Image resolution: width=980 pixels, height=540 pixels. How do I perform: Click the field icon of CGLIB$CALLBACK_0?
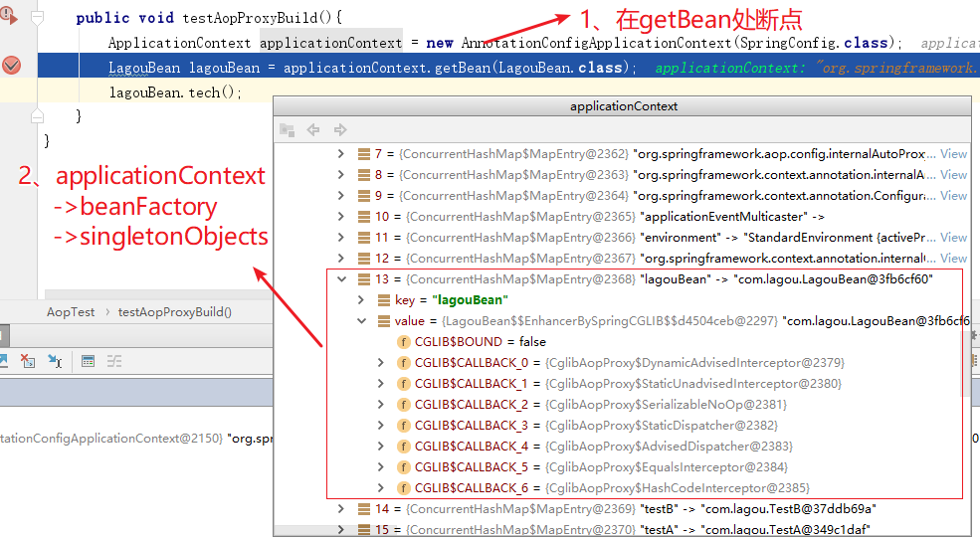tap(404, 363)
